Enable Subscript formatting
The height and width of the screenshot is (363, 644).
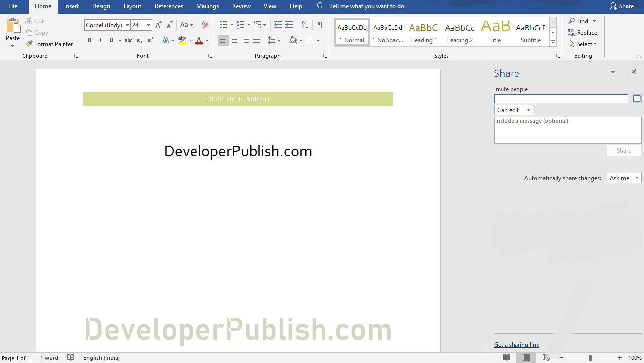[139, 40]
